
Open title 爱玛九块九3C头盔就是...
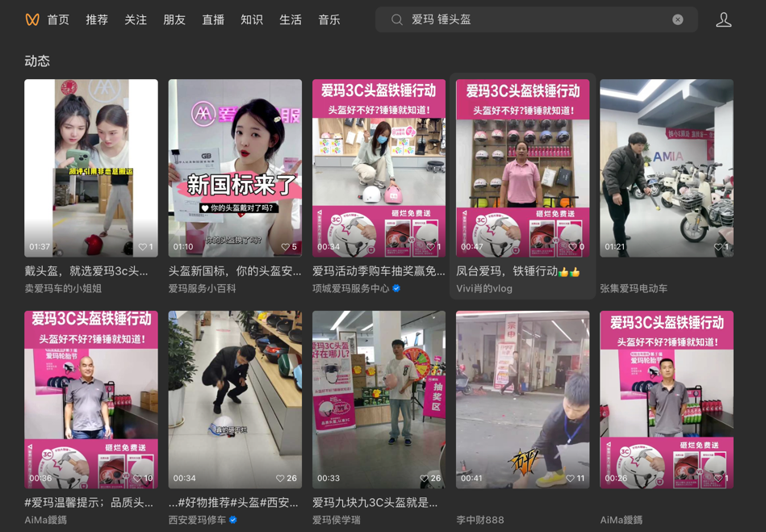375,503
